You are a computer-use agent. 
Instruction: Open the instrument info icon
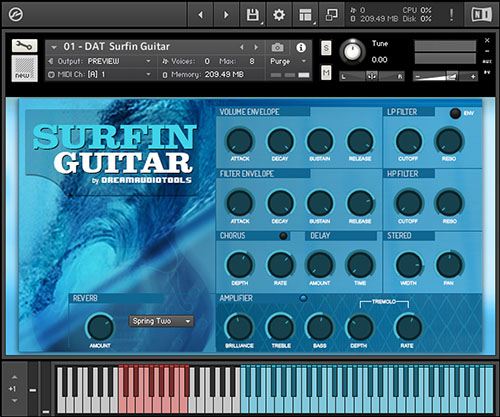[301, 48]
